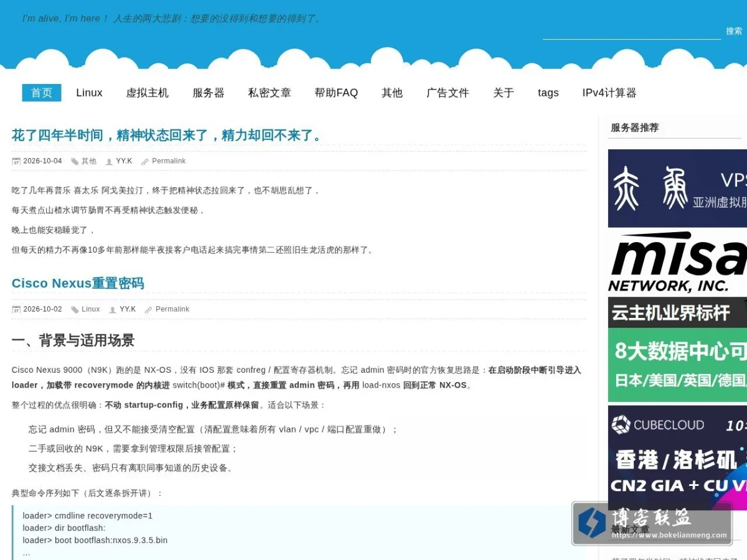Click author icon for first post
This screenshot has height=560, width=747.
pyautogui.click(x=109, y=162)
